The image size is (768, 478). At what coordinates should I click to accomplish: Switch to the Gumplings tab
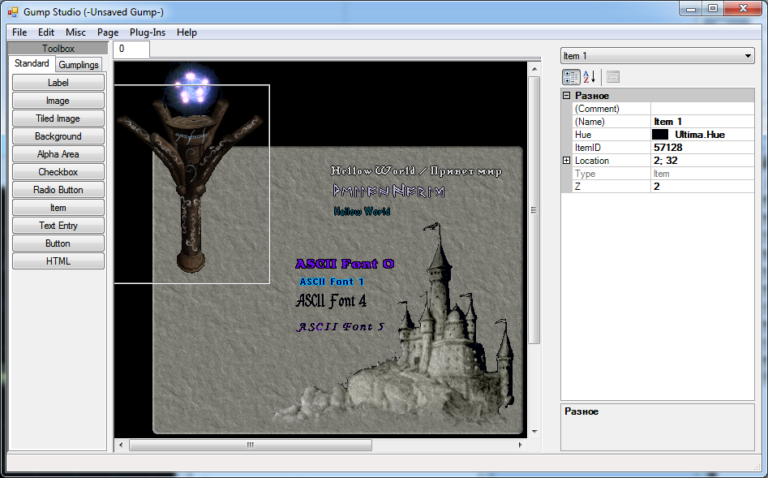tap(79, 65)
